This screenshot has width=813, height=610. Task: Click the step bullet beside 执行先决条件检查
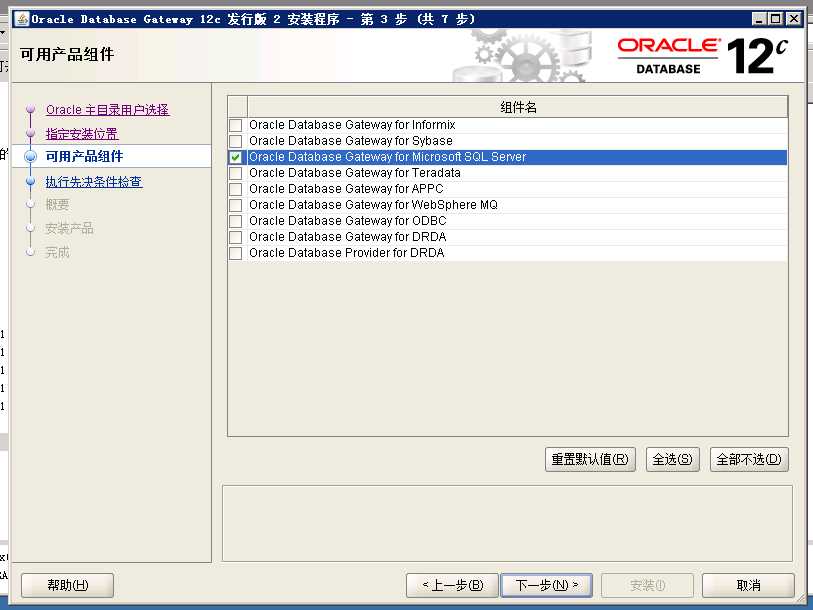coord(31,181)
